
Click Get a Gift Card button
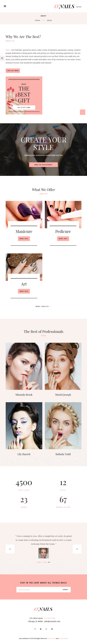24,108
